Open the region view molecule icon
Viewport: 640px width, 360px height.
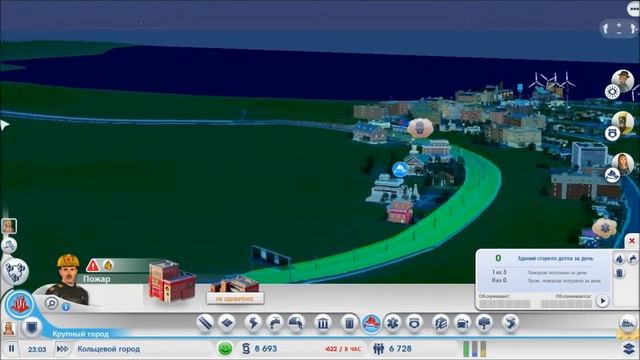[16, 272]
